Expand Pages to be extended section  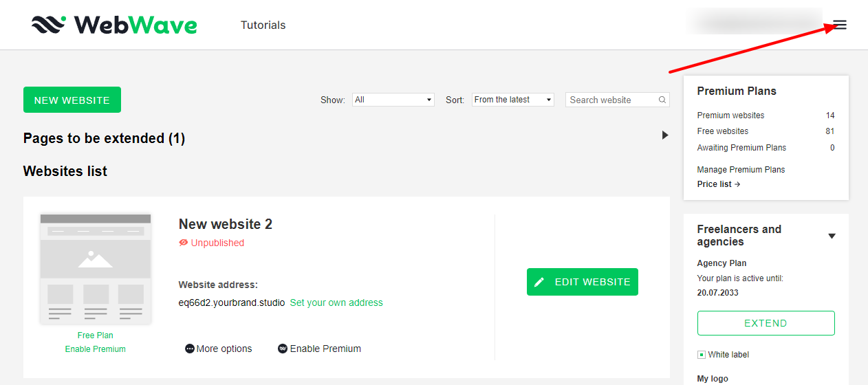click(664, 135)
